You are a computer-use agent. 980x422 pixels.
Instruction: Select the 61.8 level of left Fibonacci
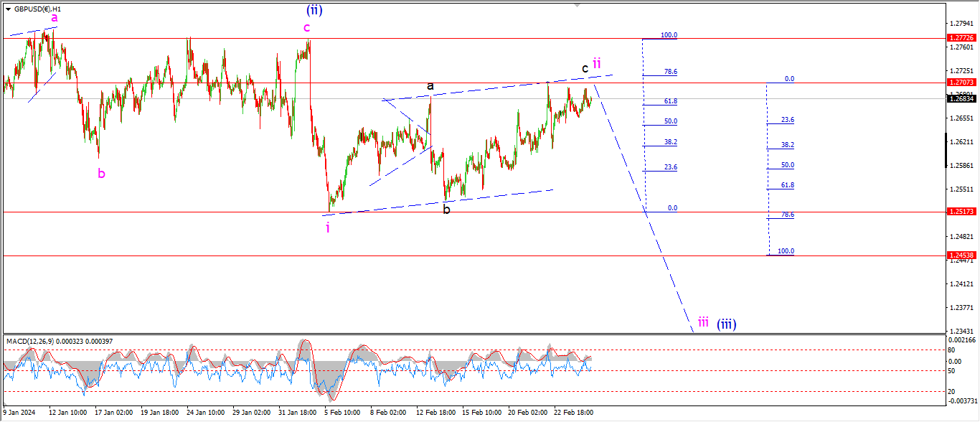point(670,101)
